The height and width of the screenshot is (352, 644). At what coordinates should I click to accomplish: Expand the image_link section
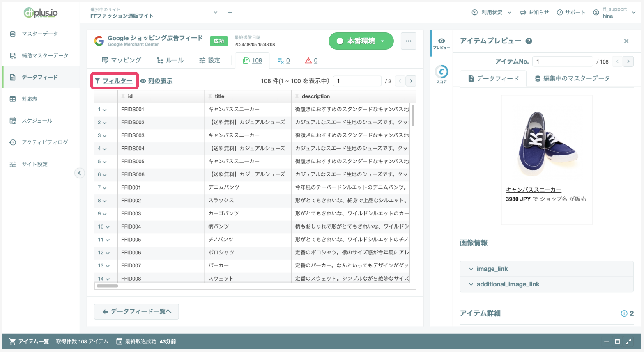click(x=547, y=269)
